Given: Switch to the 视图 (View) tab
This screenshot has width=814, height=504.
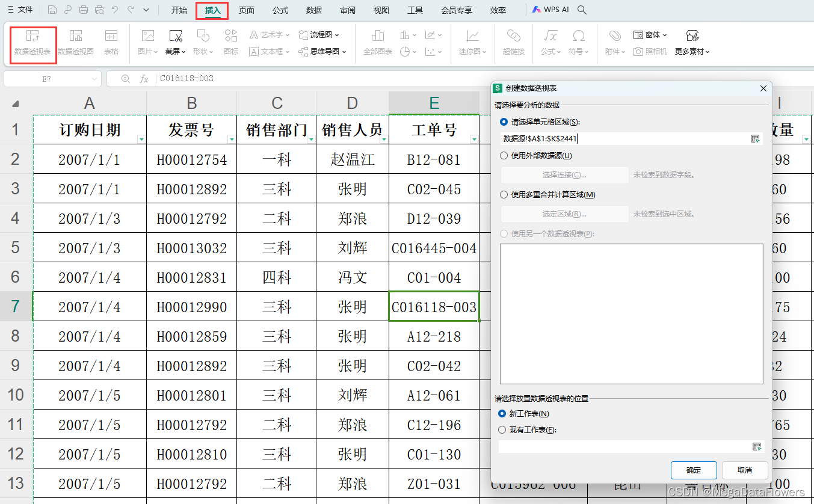Looking at the screenshot, I should [x=381, y=10].
